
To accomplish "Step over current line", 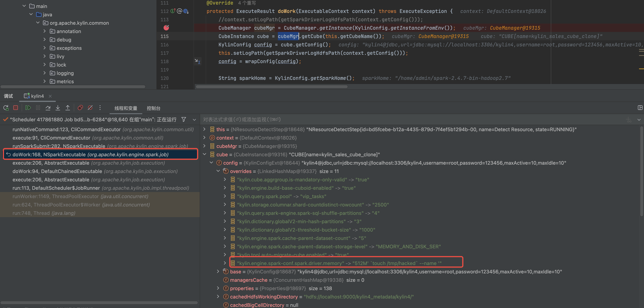I will [x=48, y=108].
